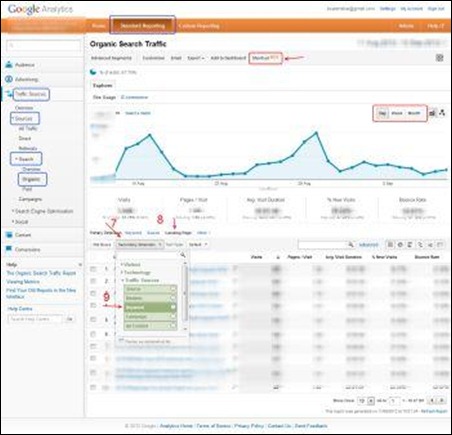Click the Content section icon
452x435 pixels.
pyautogui.click(x=9, y=235)
